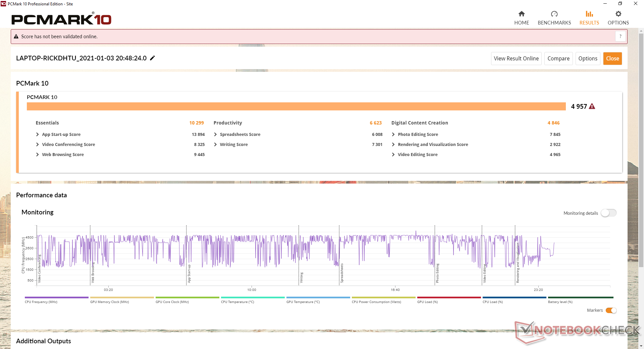The image size is (644, 349).
Task: Click the pencil icon to rename result
Action: pyautogui.click(x=153, y=58)
